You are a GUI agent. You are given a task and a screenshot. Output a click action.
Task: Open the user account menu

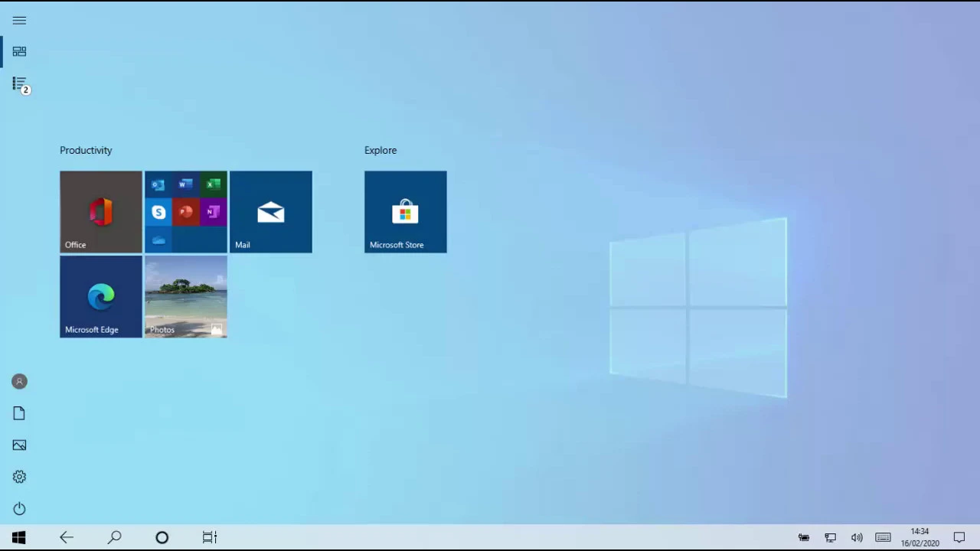[x=19, y=381]
